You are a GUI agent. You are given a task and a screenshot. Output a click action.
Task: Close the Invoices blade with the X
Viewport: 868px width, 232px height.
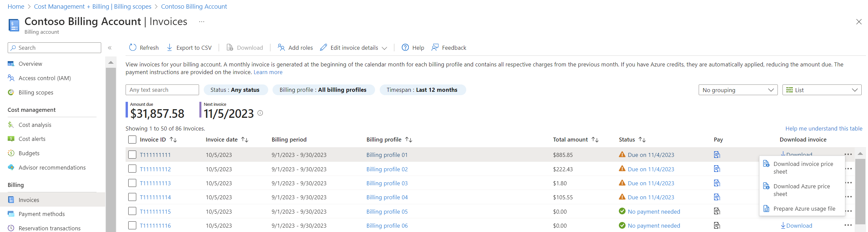[859, 22]
